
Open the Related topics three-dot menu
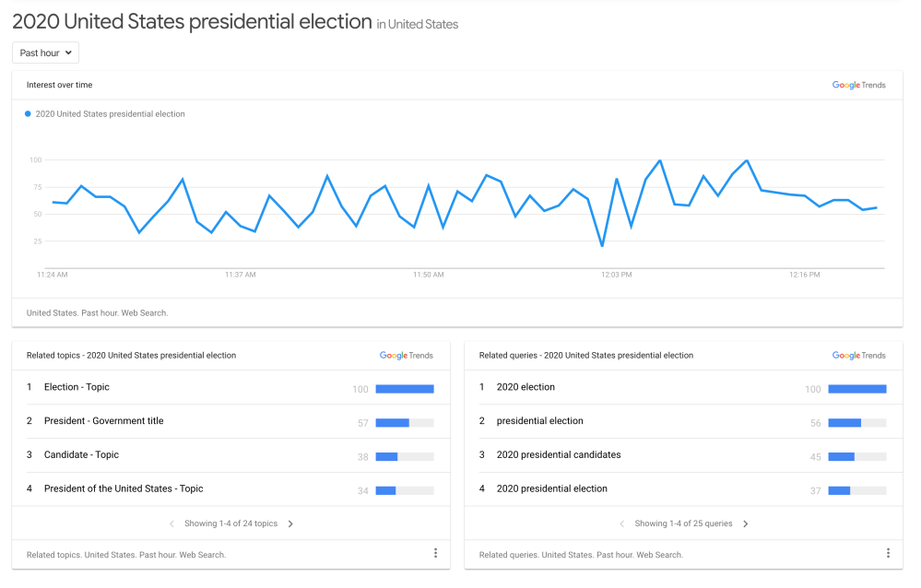(x=435, y=553)
